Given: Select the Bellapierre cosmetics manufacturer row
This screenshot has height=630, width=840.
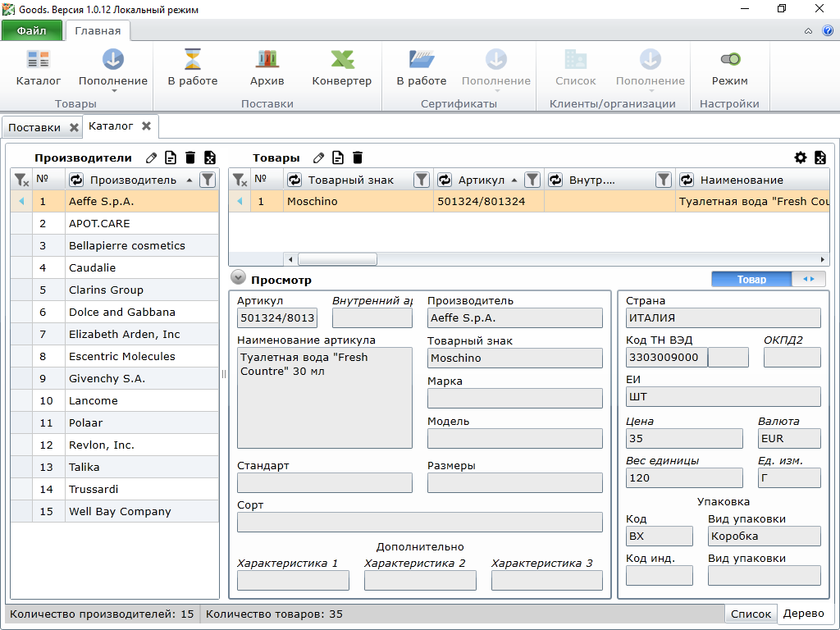Looking at the screenshot, I should coord(115,245).
